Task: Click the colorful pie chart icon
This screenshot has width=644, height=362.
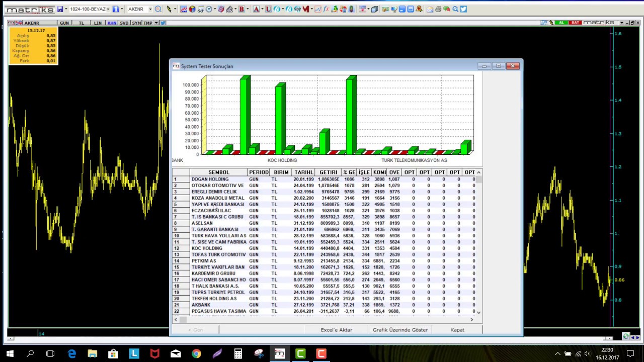Action: coord(192,9)
